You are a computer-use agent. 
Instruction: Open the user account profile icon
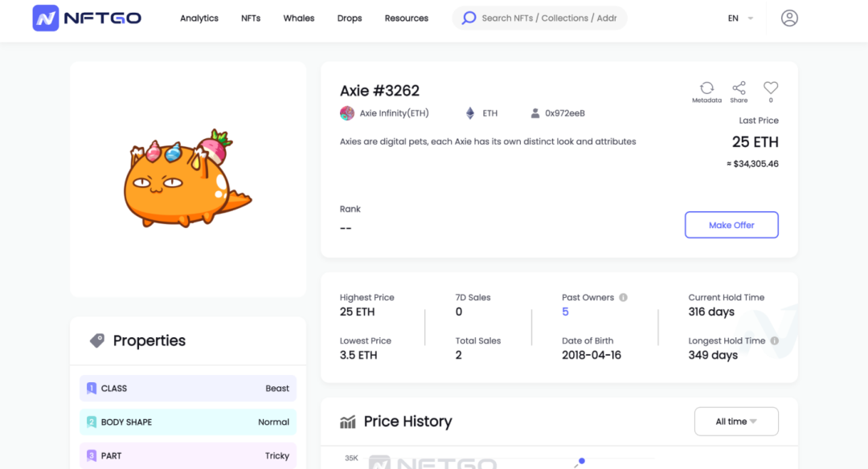pos(789,18)
